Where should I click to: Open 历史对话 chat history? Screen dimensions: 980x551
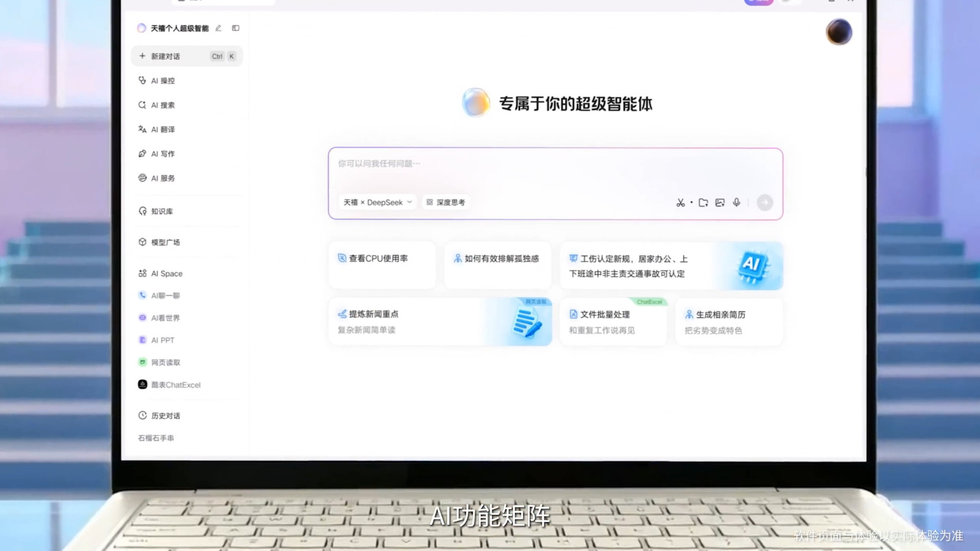(165, 416)
